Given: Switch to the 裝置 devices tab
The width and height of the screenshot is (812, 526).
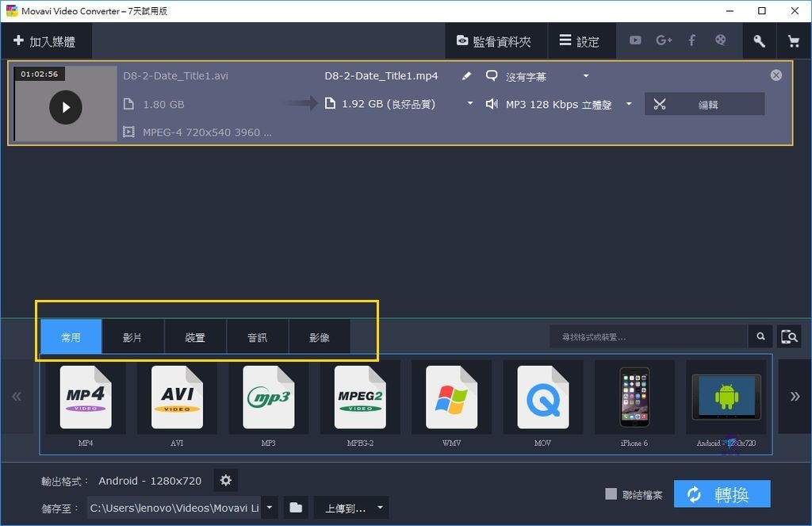Looking at the screenshot, I should pos(195,337).
